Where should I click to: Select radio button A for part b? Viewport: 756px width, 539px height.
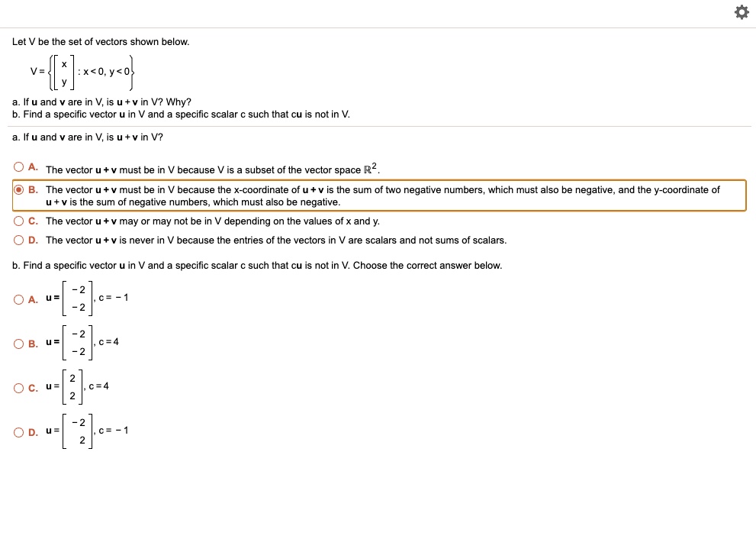click(x=18, y=299)
